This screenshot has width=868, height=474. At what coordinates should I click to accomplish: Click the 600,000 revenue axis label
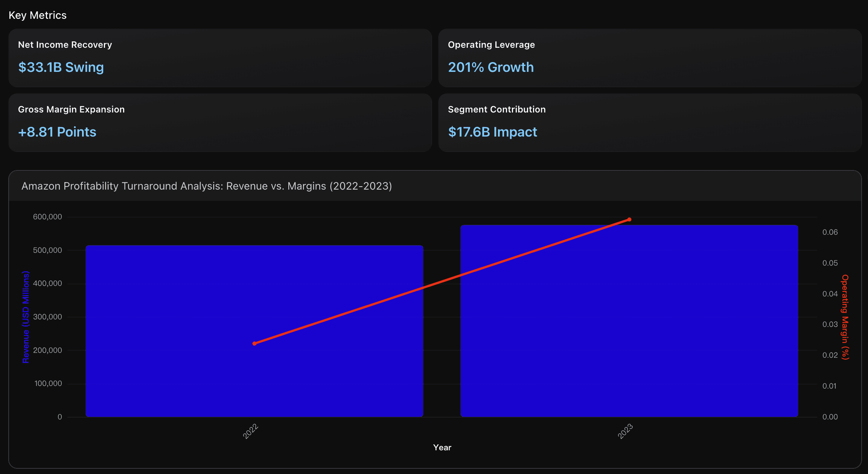coord(47,217)
